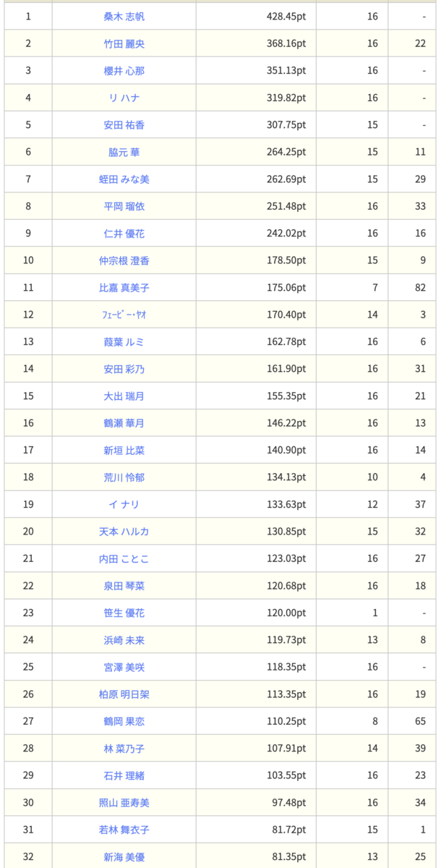
Task: Open the link 林 菜乃子
Action: click(x=124, y=749)
